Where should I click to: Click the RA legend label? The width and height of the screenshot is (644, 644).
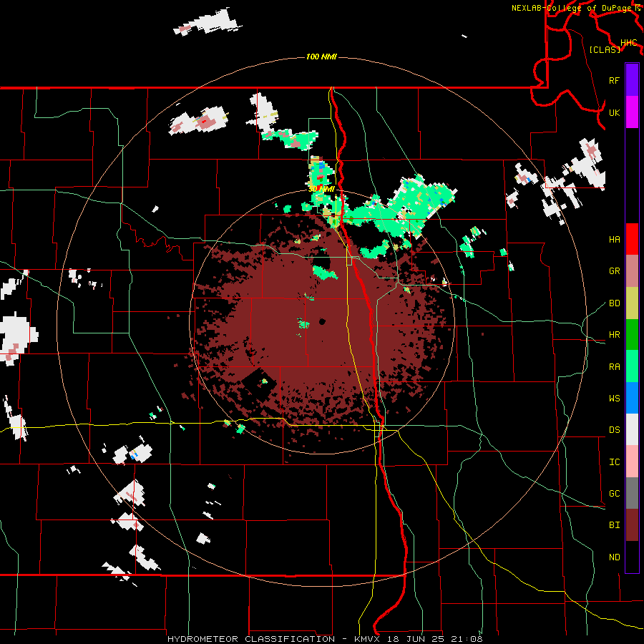(x=614, y=367)
